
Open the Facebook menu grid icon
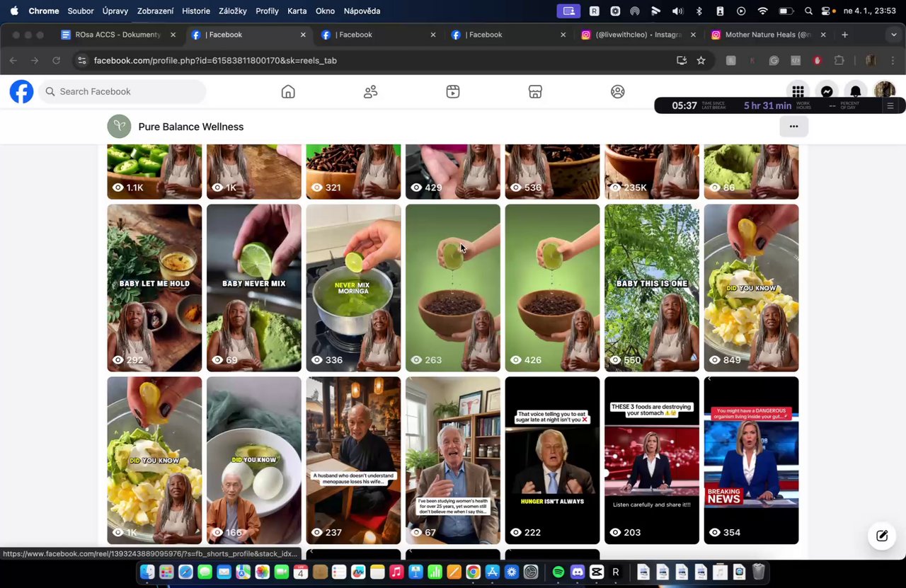point(798,91)
